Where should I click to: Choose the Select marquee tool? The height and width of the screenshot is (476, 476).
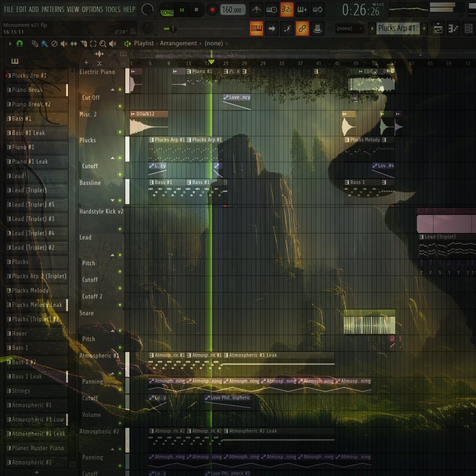[x=93, y=44]
